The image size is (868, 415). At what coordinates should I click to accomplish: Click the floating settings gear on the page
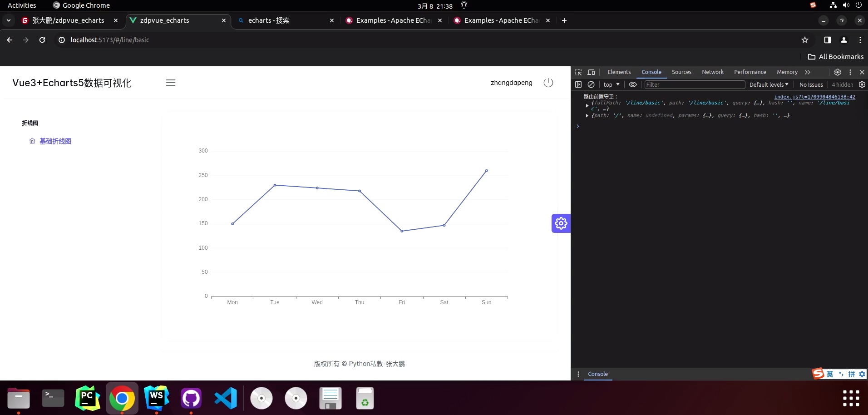pyautogui.click(x=561, y=223)
